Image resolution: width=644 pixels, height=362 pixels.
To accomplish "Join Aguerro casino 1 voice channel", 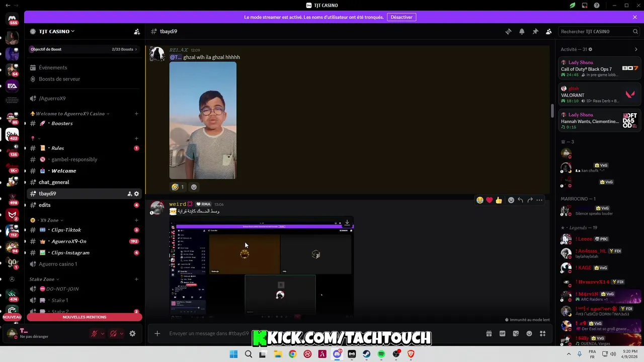I will [x=85, y=264].
